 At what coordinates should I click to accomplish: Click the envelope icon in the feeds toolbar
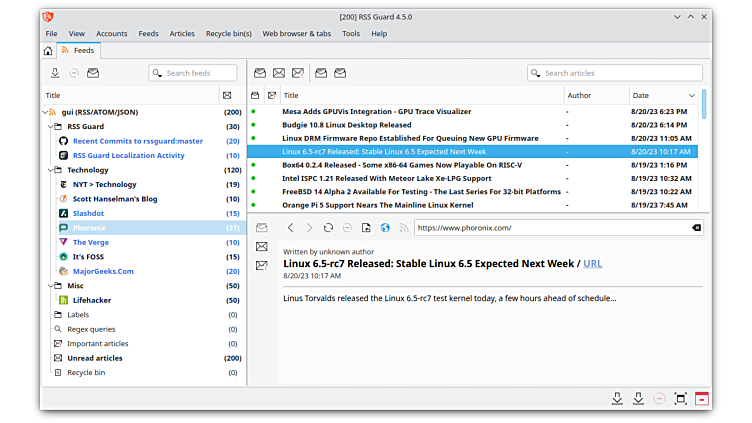93,73
